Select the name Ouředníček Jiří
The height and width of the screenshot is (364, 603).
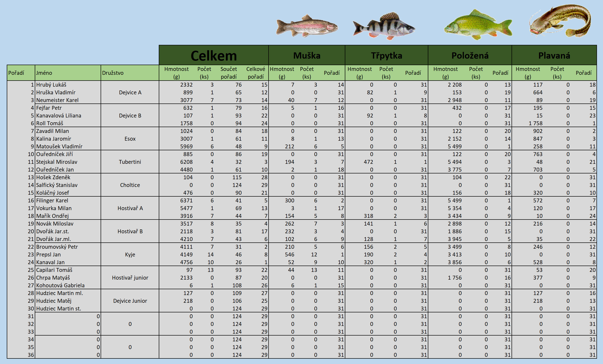coord(55,154)
